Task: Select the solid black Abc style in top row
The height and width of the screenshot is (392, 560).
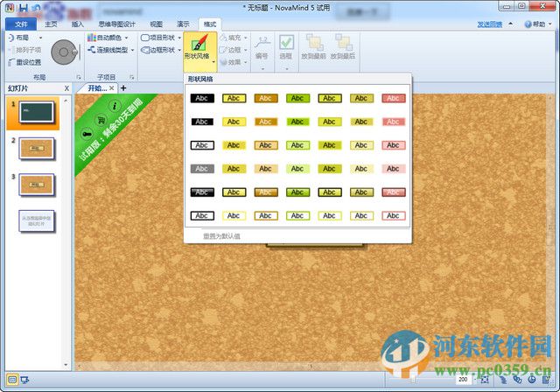Action: pyautogui.click(x=202, y=98)
